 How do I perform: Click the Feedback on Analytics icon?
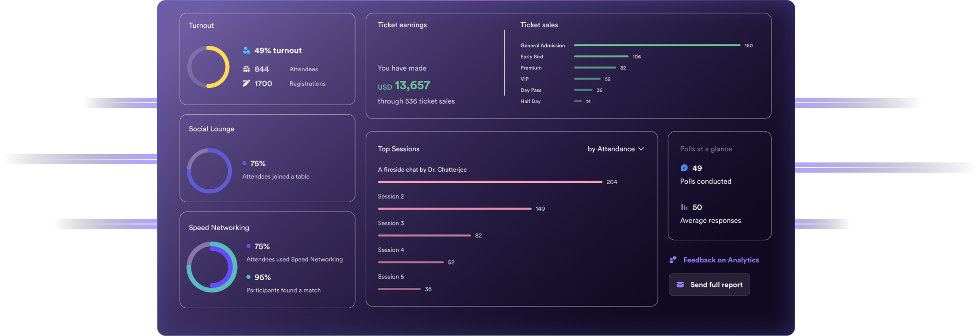pyautogui.click(x=673, y=260)
